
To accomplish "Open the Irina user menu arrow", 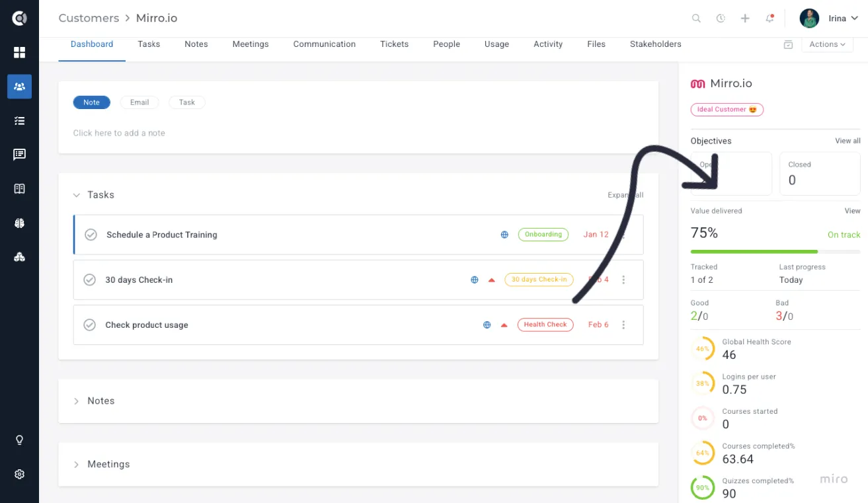I will [x=855, y=19].
